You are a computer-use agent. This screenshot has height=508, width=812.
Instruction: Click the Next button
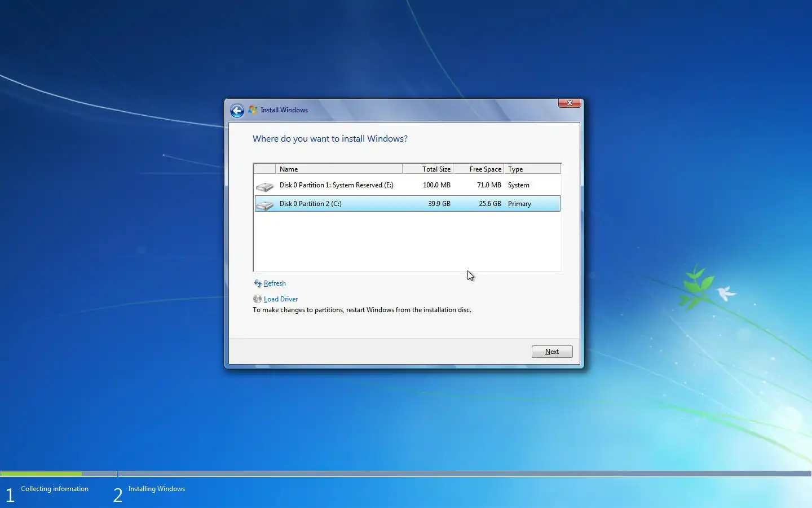click(552, 352)
